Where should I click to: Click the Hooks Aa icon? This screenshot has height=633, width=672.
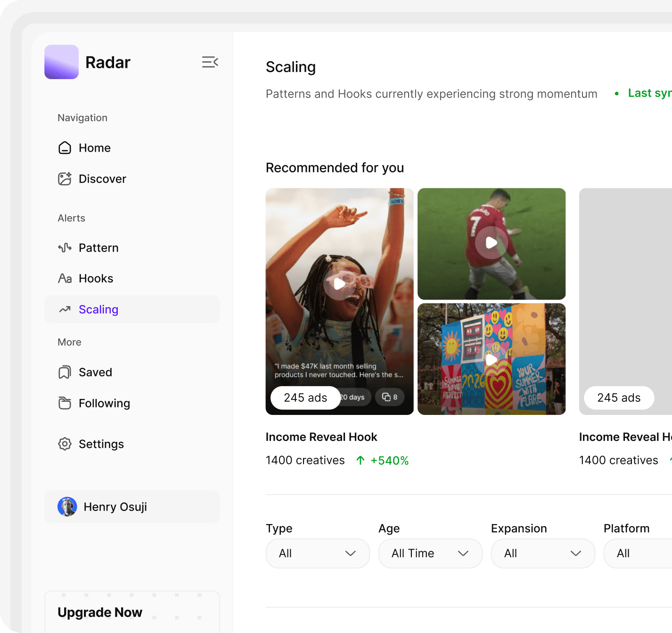tap(65, 278)
